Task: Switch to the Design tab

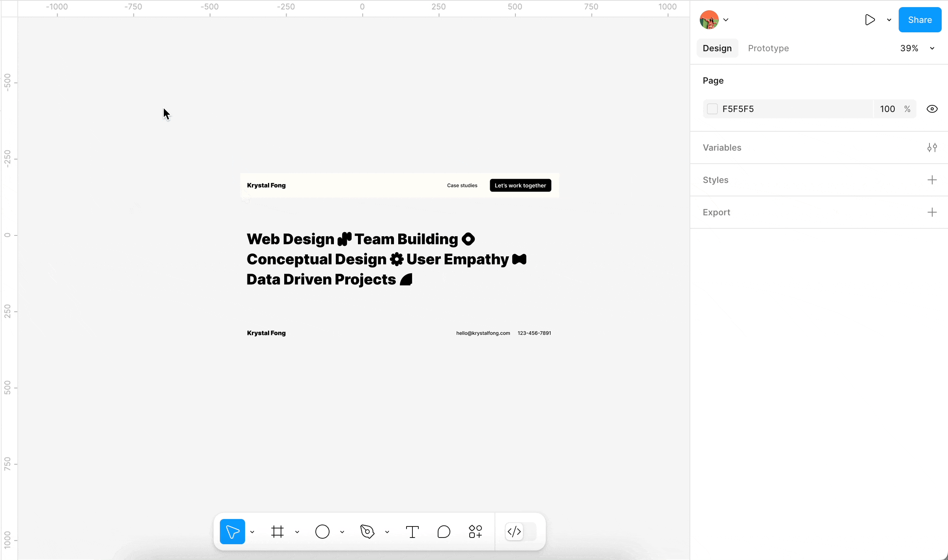Action: [x=717, y=48]
